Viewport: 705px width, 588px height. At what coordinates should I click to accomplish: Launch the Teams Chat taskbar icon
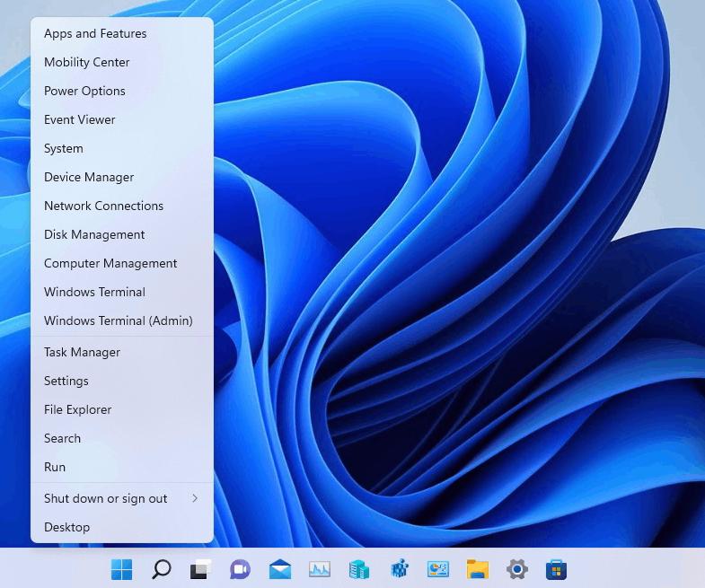240,569
